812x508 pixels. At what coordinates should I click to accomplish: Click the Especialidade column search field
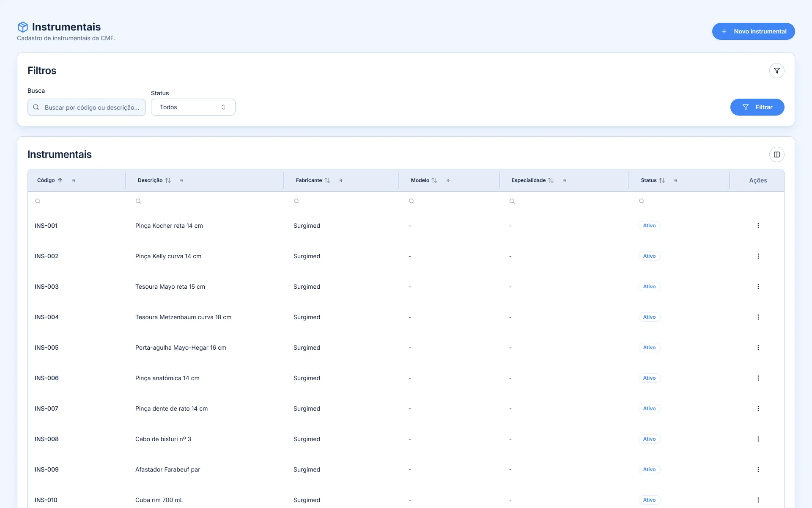567,201
